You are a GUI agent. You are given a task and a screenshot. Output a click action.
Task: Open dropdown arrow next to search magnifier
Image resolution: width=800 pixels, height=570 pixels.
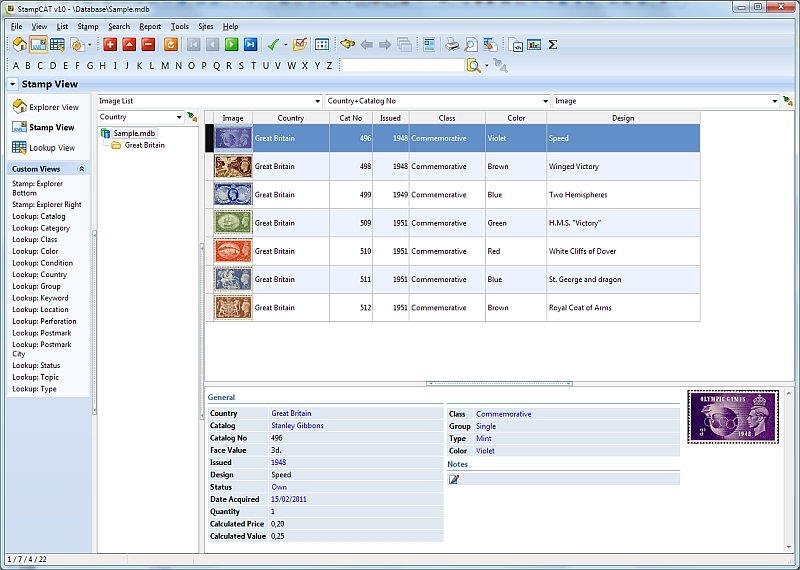click(x=486, y=66)
